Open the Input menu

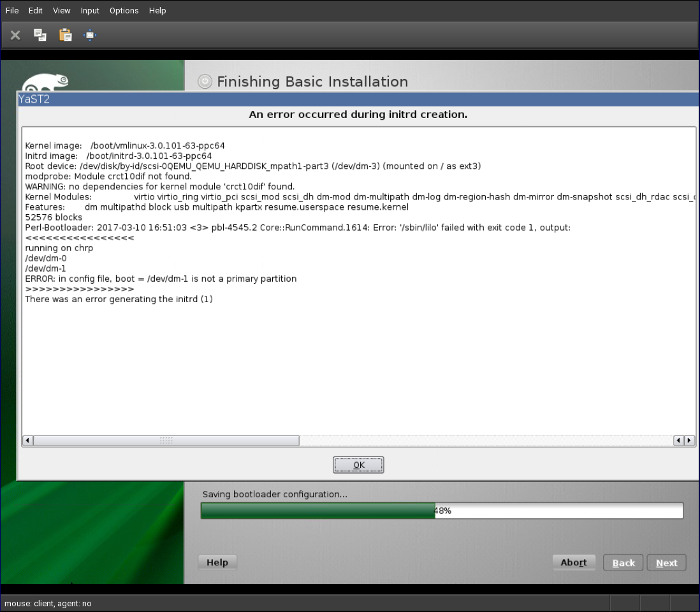point(90,11)
